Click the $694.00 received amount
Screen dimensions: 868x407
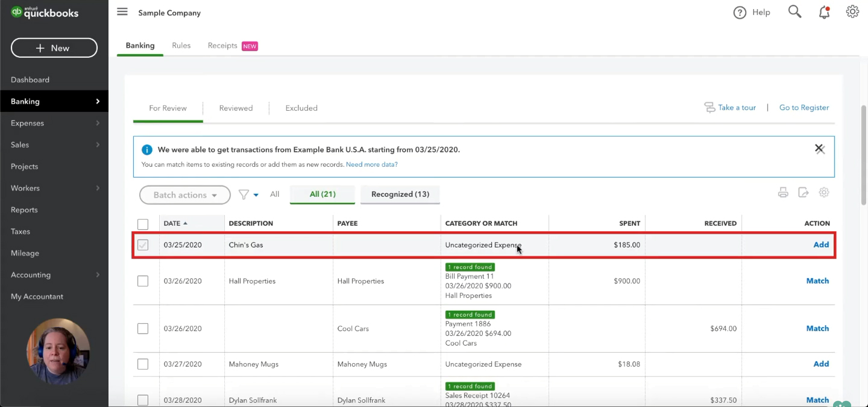(723, 329)
